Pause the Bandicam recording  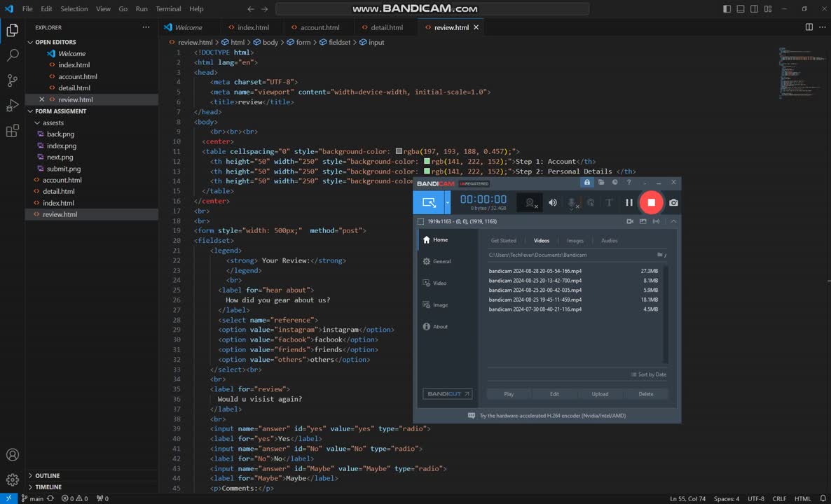point(629,202)
